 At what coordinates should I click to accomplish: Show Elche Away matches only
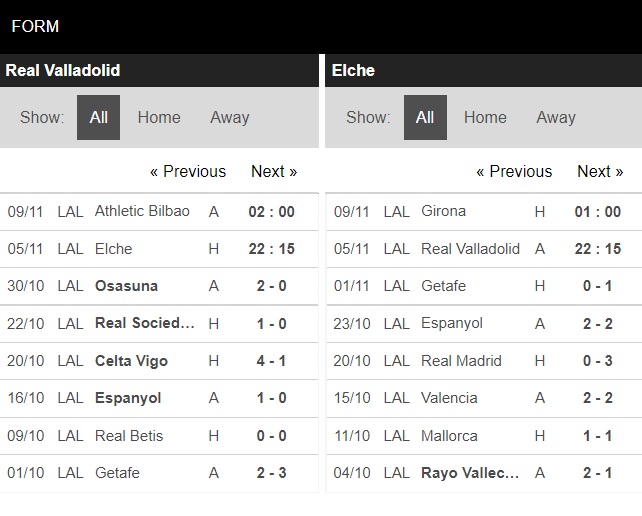556,118
